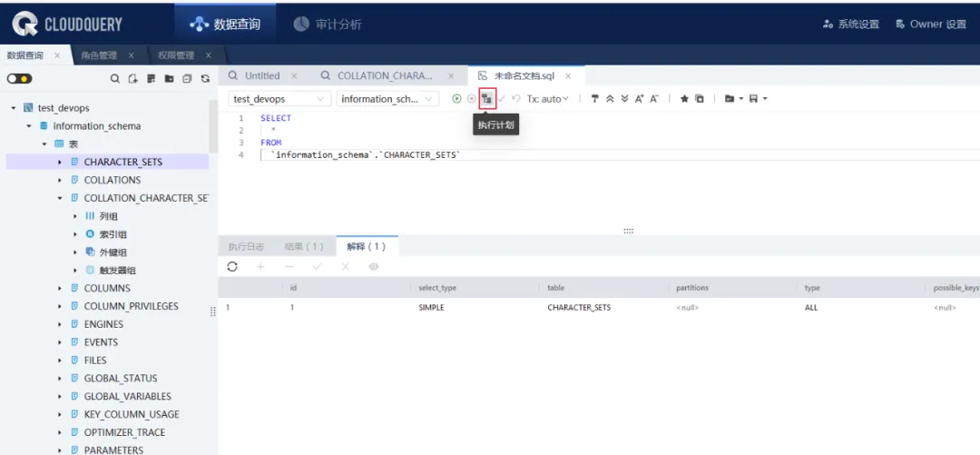Open Owner 设置 in the header
980x455 pixels.
930,25
